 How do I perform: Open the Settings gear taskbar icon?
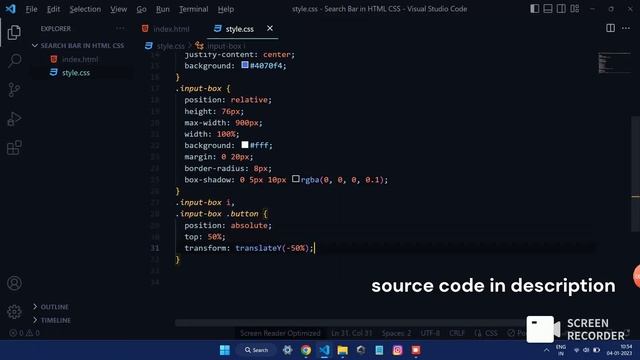point(287,350)
